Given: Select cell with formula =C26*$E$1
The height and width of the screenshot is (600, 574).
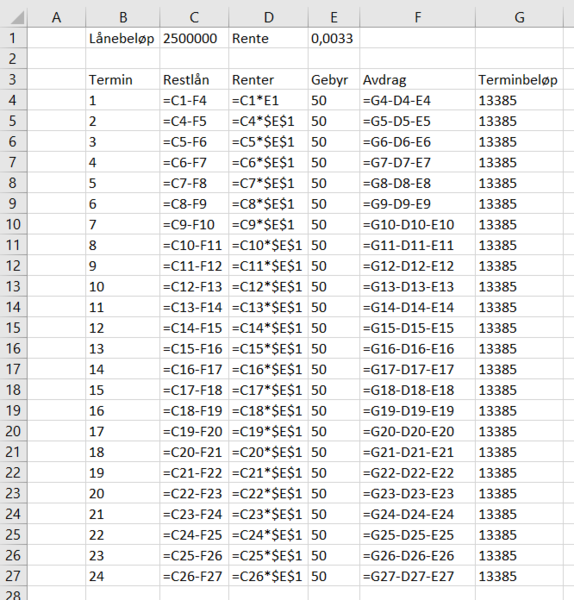Looking at the screenshot, I should (x=269, y=576).
